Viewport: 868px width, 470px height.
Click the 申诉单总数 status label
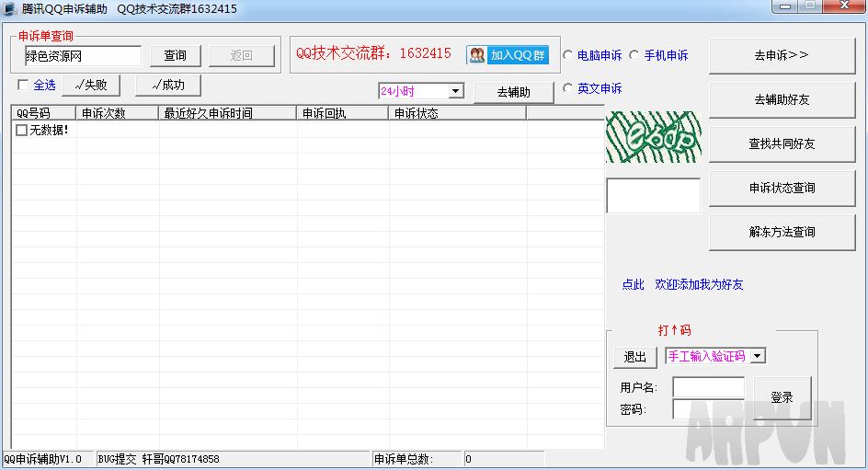point(403,459)
